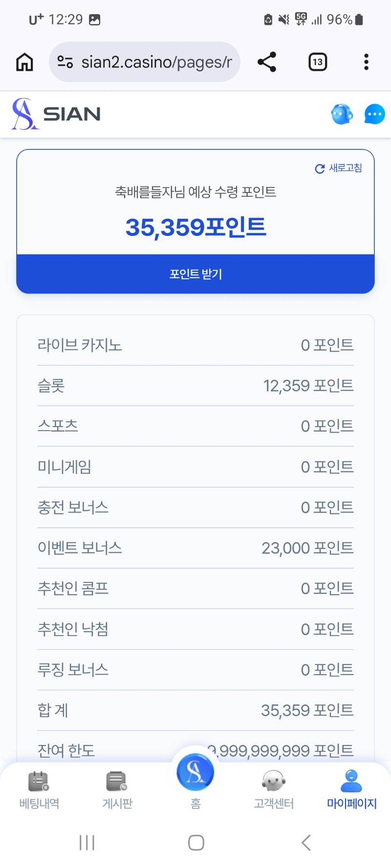This screenshot has height=868, width=391.
Task: Open the blue chat bubble icon
Action: [374, 114]
